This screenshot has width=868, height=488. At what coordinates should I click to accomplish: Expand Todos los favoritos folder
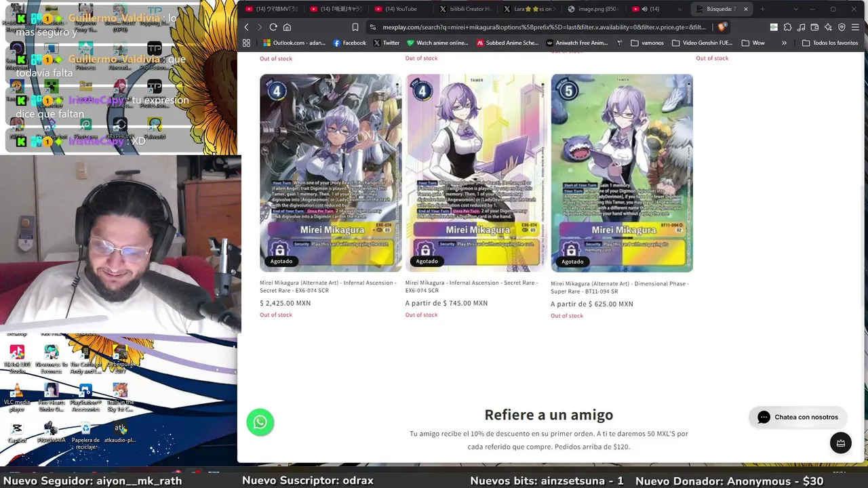[x=830, y=43]
